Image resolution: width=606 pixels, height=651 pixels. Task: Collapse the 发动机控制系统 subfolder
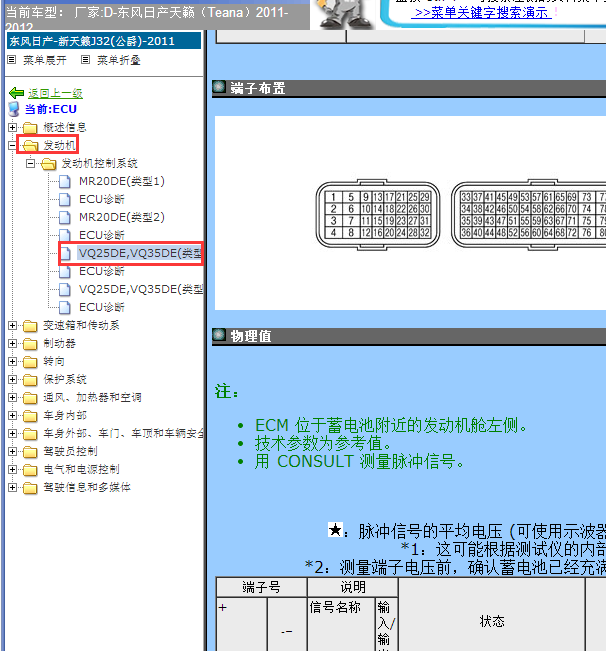(30, 163)
